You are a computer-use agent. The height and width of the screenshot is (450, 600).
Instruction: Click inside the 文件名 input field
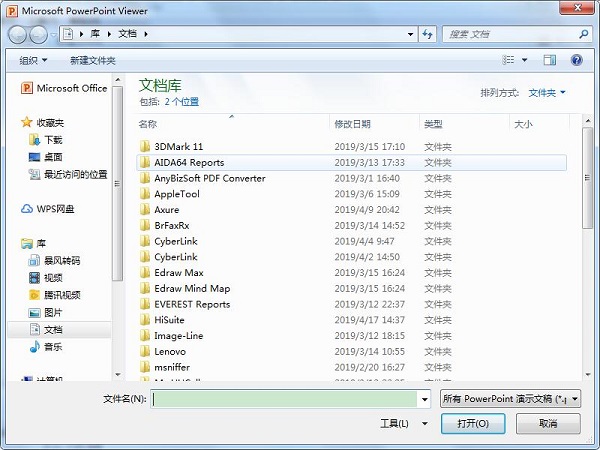(285, 398)
